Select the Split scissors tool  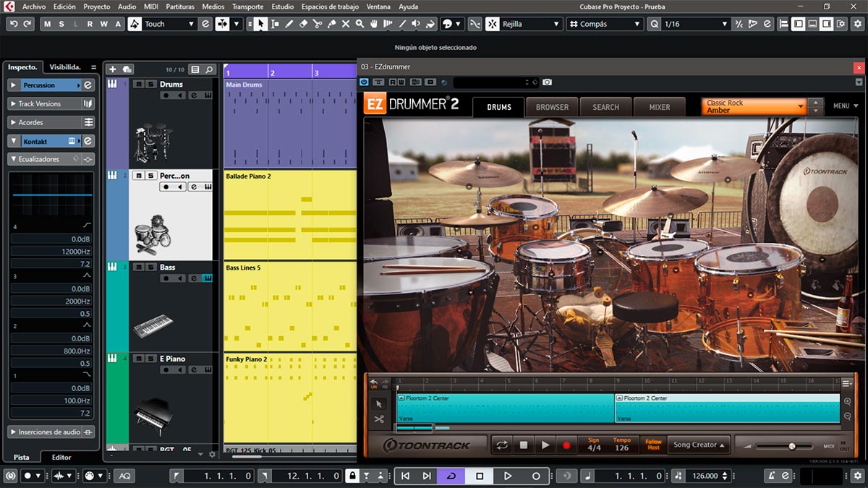[x=317, y=24]
